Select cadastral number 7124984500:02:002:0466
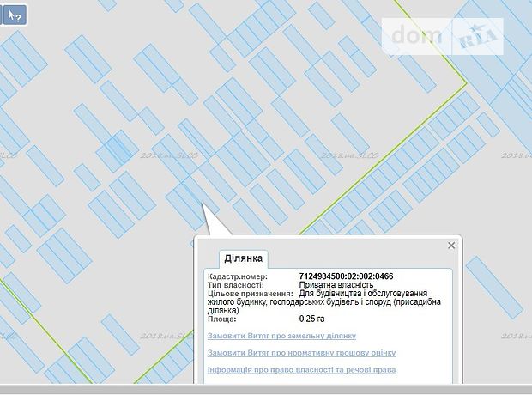 click(x=346, y=276)
